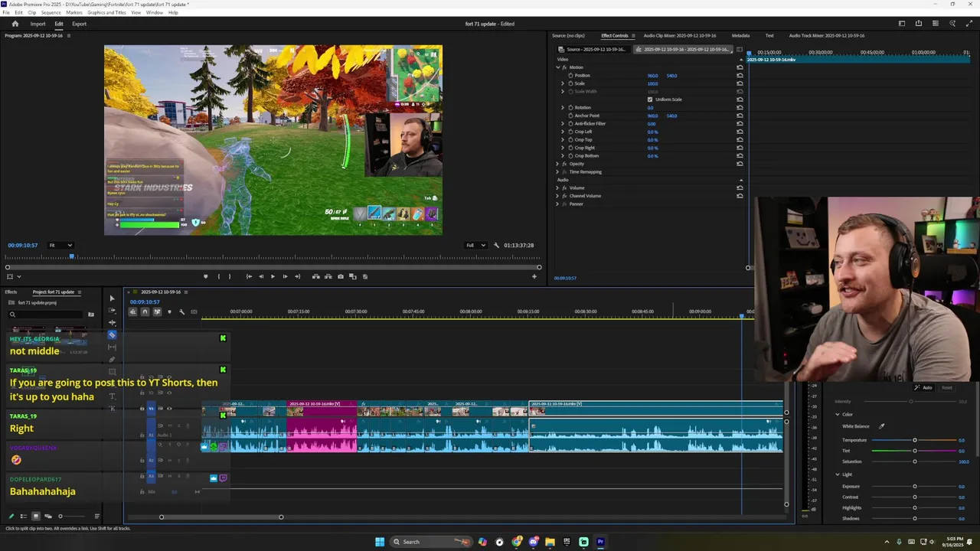Viewport: 980px width, 551px height.
Task: Click the Home icon in the top bar
Action: click(x=15, y=24)
